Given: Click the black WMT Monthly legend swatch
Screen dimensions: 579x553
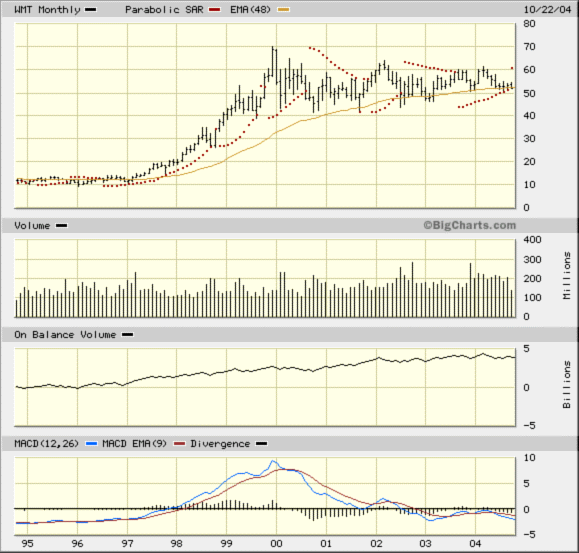Looking at the screenshot, I should coord(90,10).
